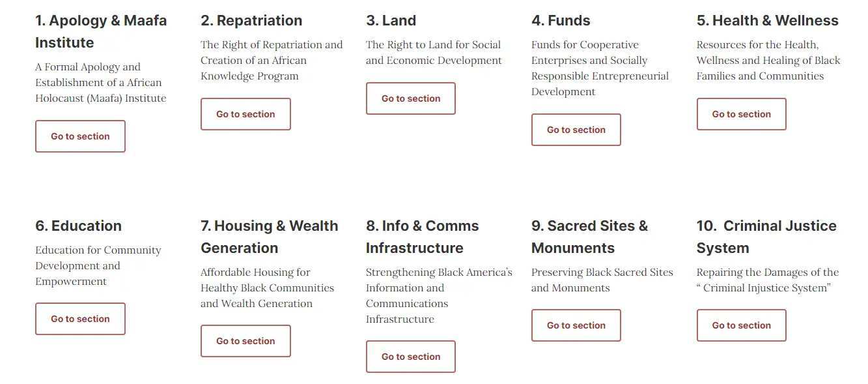Select the '6. Education' heading
The image size is (868, 384).
(78, 226)
